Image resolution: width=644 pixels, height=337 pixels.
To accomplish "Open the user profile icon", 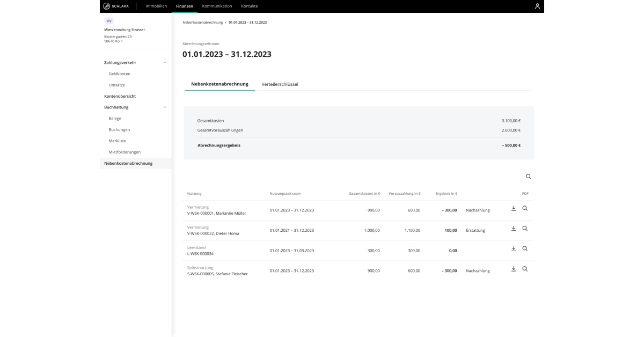I will (x=537, y=6).
